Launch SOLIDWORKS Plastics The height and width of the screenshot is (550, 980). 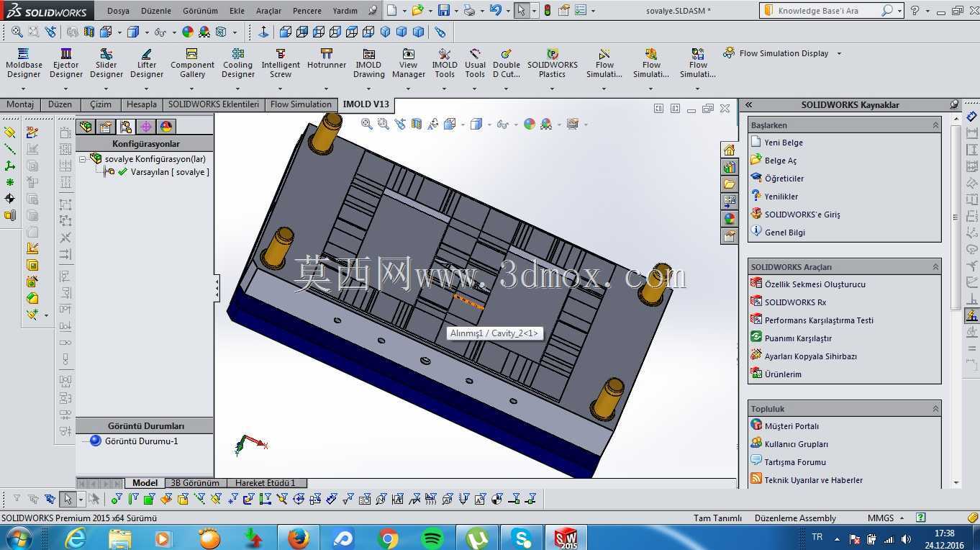[x=553, y=63]
